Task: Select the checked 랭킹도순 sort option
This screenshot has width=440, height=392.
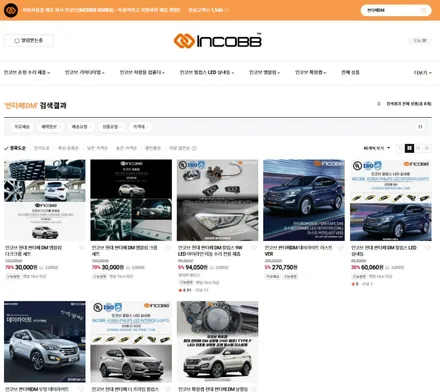Action: pyautogui.click(x=15, y=148)
